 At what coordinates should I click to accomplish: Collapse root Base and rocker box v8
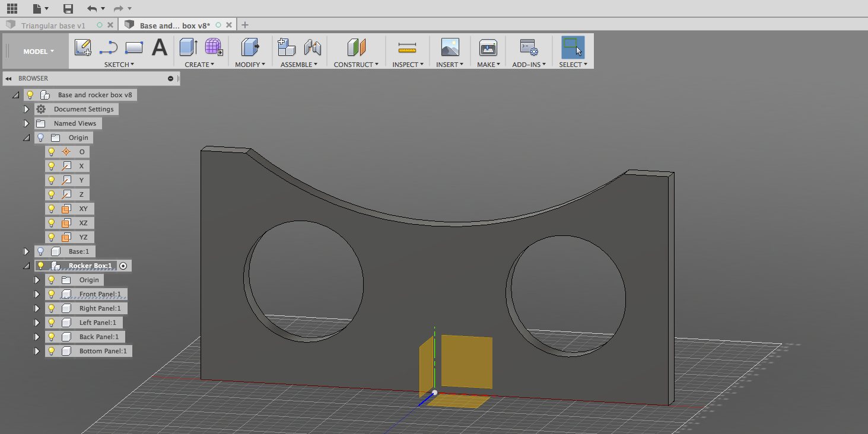click(x=15, y=95)
